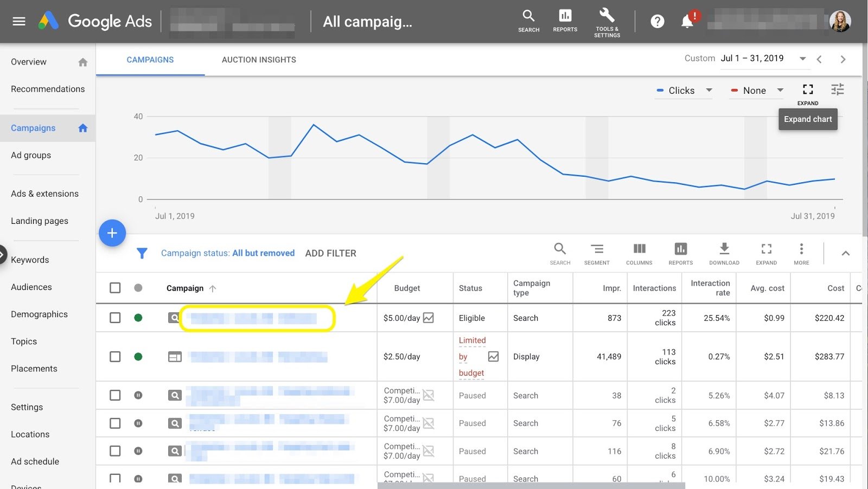868x489 pixels.
Task: Open None second metric dropdown
Action: pos(757,91)
